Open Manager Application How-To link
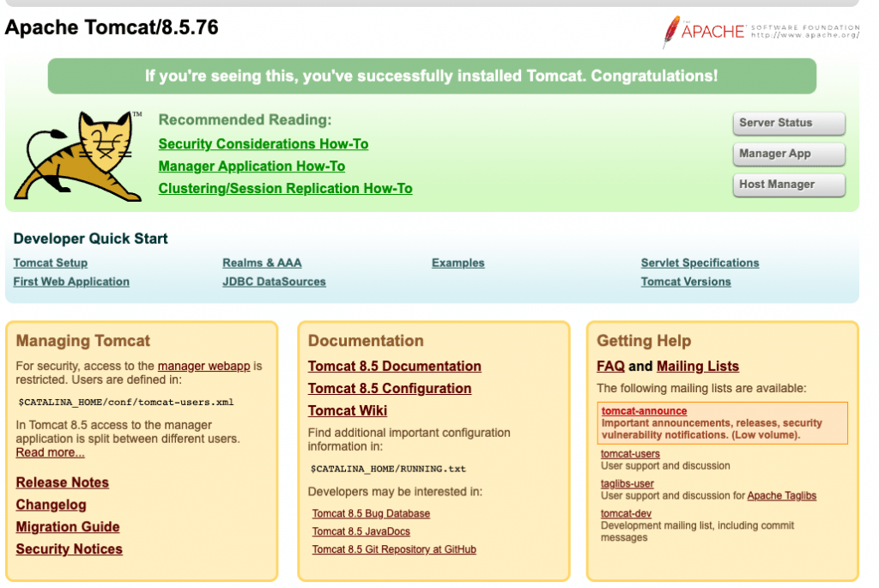The width and height of the screenshot is (879, 588). (x=252, y=167)
